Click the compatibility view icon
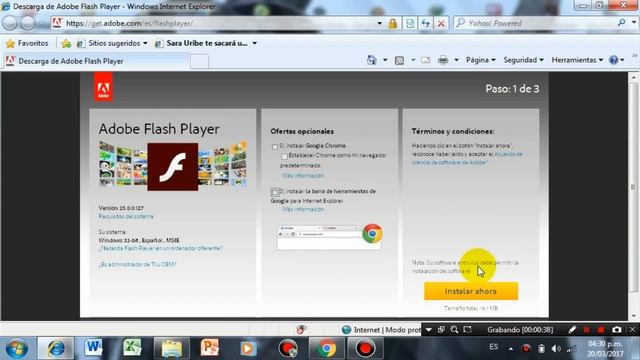 point(410,23)
